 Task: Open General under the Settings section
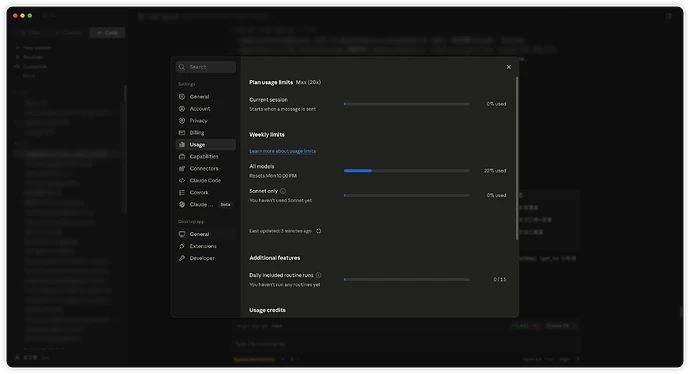[206, 96]
